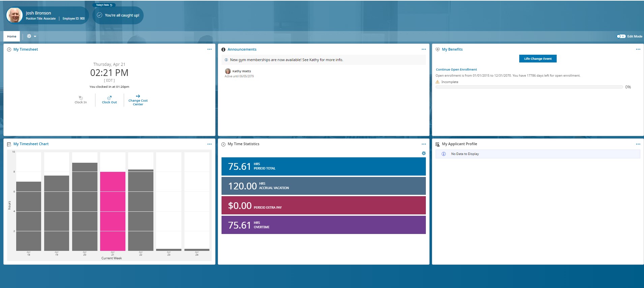Click Change Cost Center arrow icon
This screenshot has height=288, width=644.
(138, 96)
